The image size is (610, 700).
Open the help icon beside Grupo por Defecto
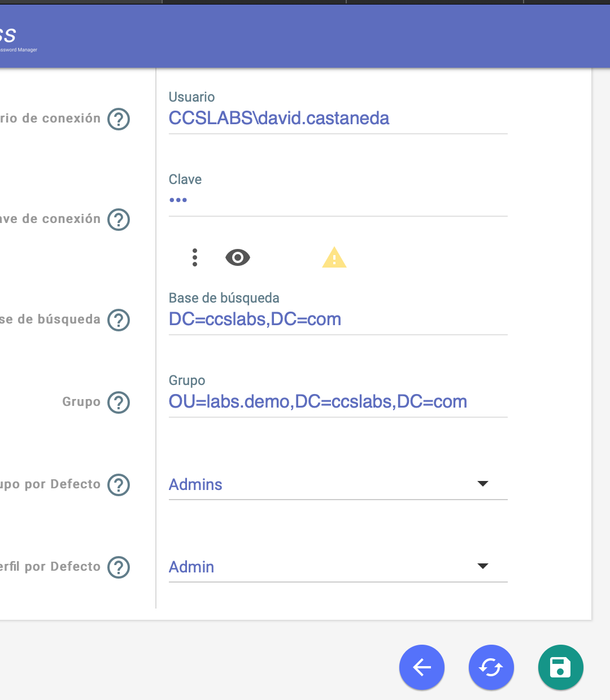(118, 484)
